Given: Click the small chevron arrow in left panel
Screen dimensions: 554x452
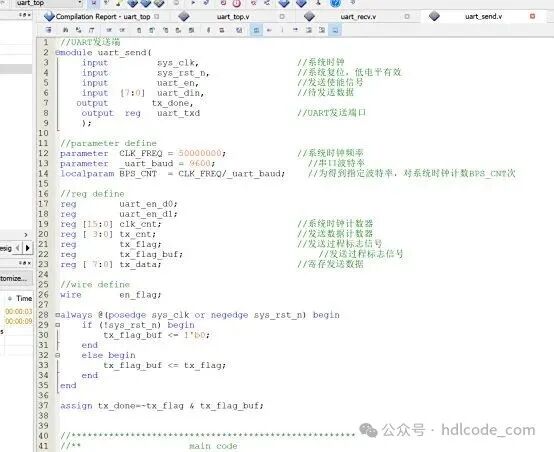Looking at the screenshot, I should [x=25, y=235].
